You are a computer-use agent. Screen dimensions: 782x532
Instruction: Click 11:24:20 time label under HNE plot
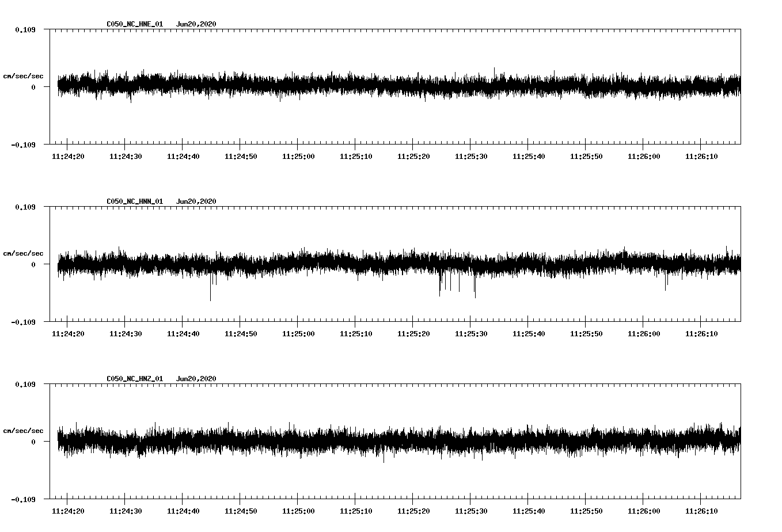(68, 157)
